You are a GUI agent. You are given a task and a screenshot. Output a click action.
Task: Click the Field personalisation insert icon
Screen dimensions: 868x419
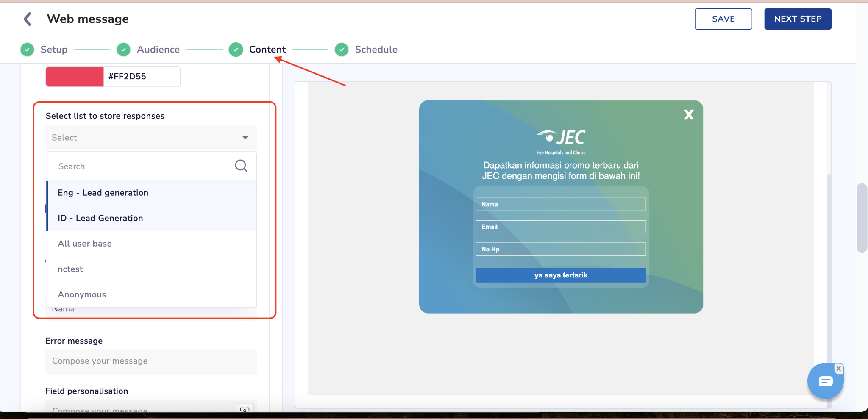245,409
